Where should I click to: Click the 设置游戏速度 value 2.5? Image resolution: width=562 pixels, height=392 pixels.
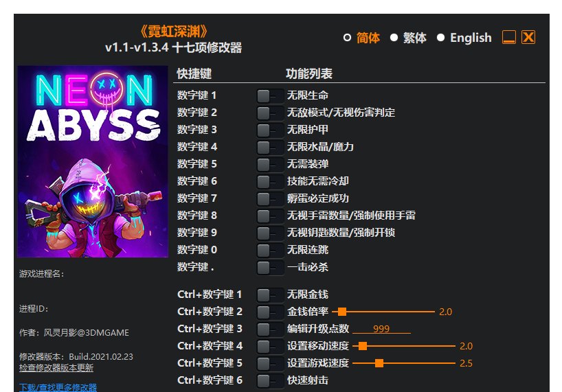point(466,363)
